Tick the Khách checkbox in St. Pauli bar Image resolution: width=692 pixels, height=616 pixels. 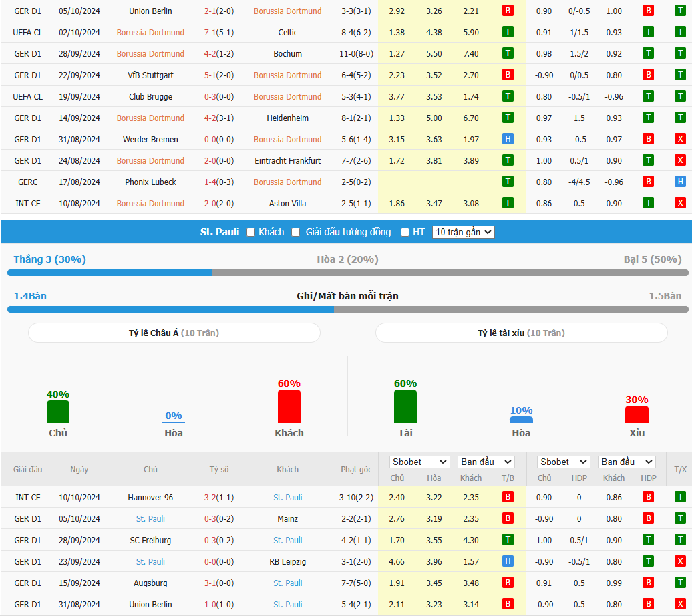(x=250, y=233)
